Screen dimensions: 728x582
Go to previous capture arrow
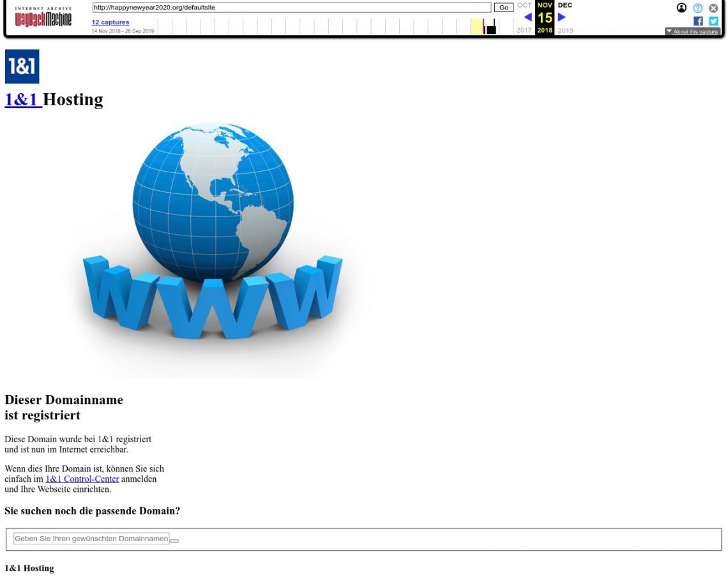527,17
